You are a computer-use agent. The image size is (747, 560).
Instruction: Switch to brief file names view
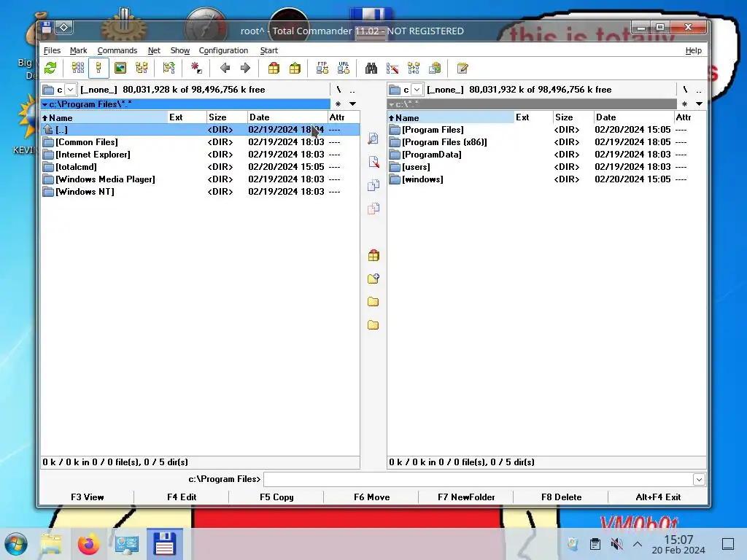point(77,68)
